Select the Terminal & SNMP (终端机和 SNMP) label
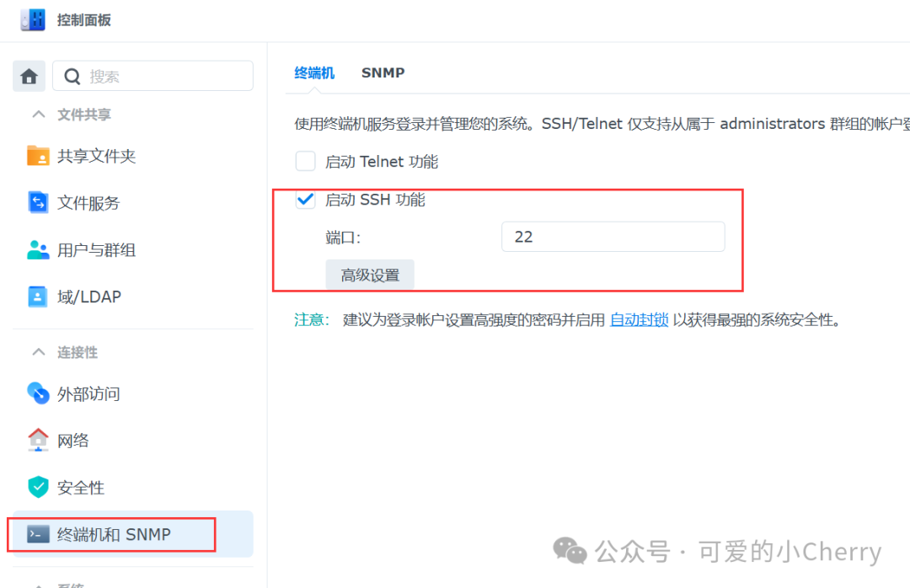This screenshot has height=588, width=910. pyautogui.click(x=114, y=535)
